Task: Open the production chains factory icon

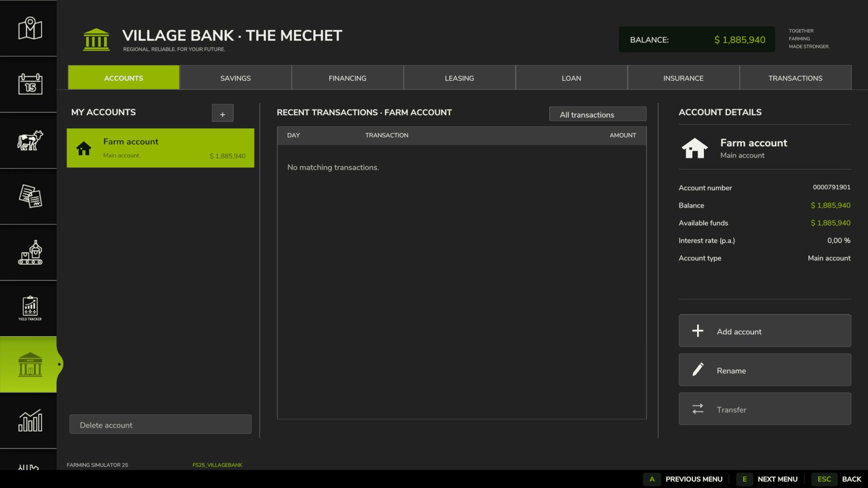Action: (x=30, y=252)
